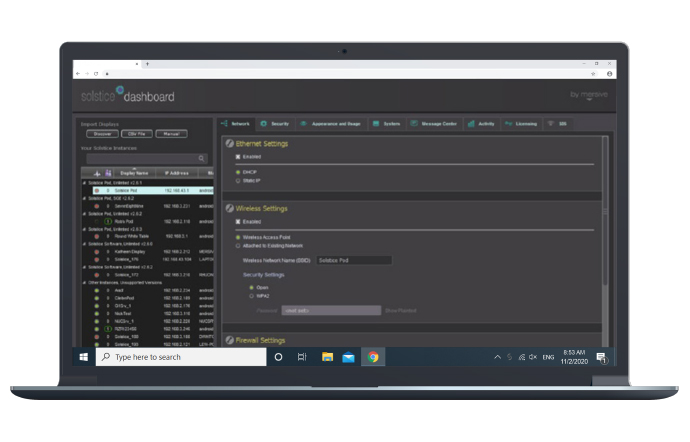The width and height of the screenshot is (690, 442).
Task: Show hidden tray icons chevron
Action: pos(497,357)
